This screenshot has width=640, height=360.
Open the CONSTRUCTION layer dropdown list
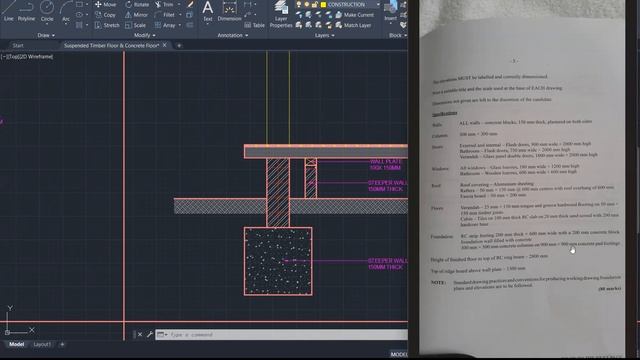coord(378,4)
